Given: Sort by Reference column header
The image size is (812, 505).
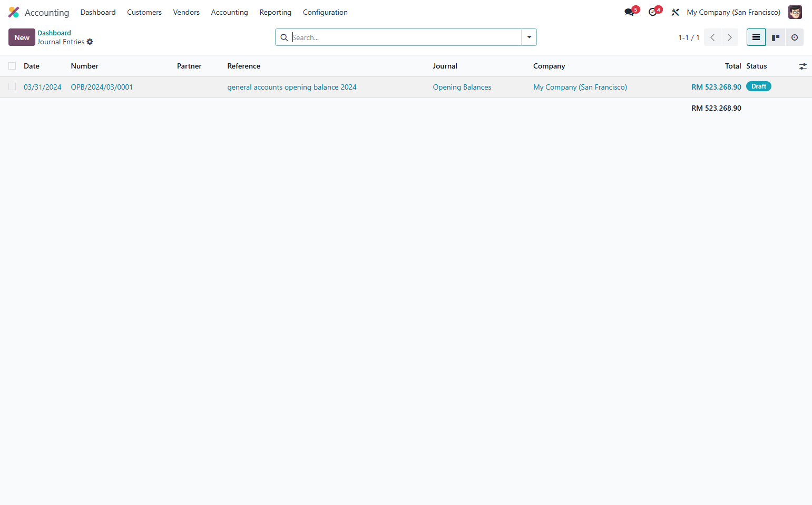Looking at the screenshot, I should click(x=243, y=66).
